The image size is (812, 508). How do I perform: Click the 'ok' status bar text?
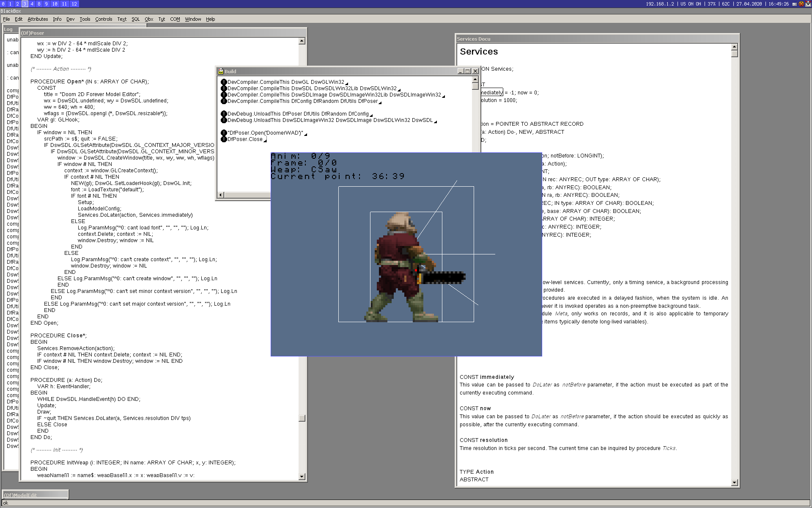[5, 503]
